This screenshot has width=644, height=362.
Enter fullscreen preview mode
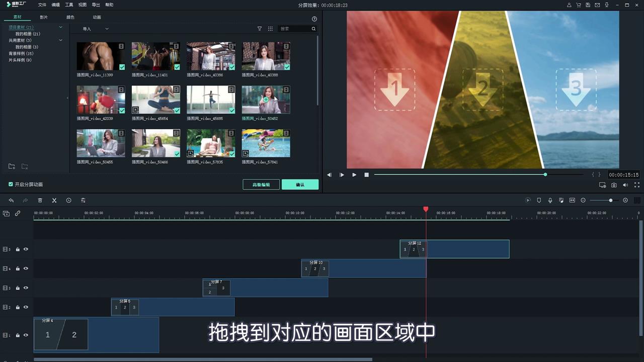637,185
